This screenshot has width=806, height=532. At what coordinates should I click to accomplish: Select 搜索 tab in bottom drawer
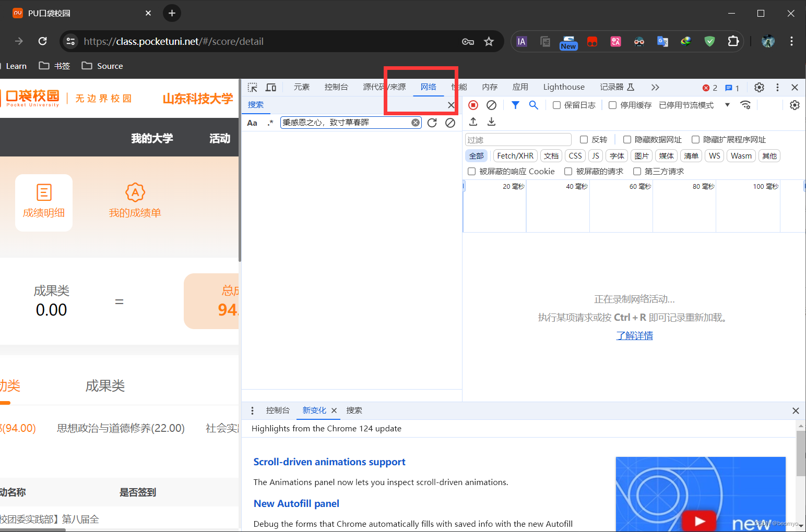[x=354, y=410]
